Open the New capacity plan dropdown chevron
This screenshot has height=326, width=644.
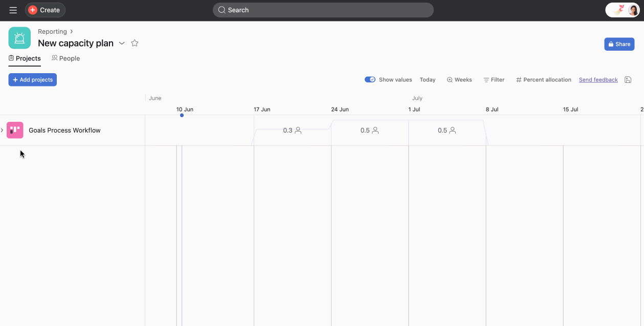tap(122, 44)
